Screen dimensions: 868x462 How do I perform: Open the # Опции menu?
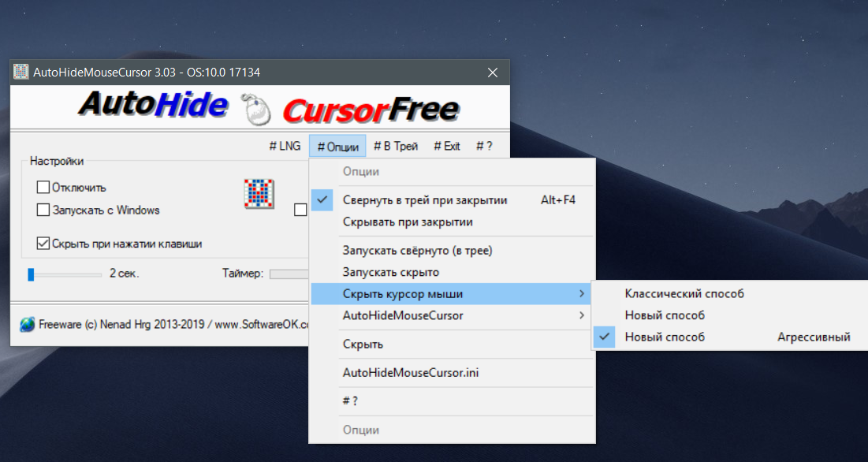[337, 147]
